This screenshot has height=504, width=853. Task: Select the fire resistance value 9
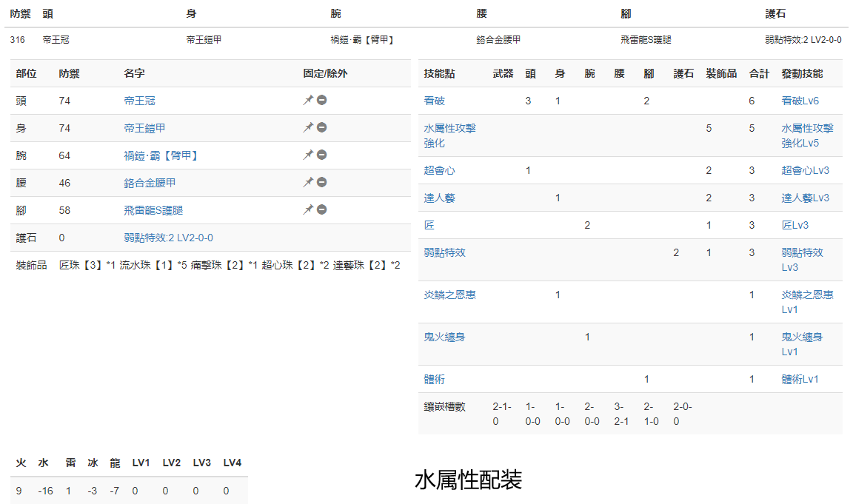(19, 491)
